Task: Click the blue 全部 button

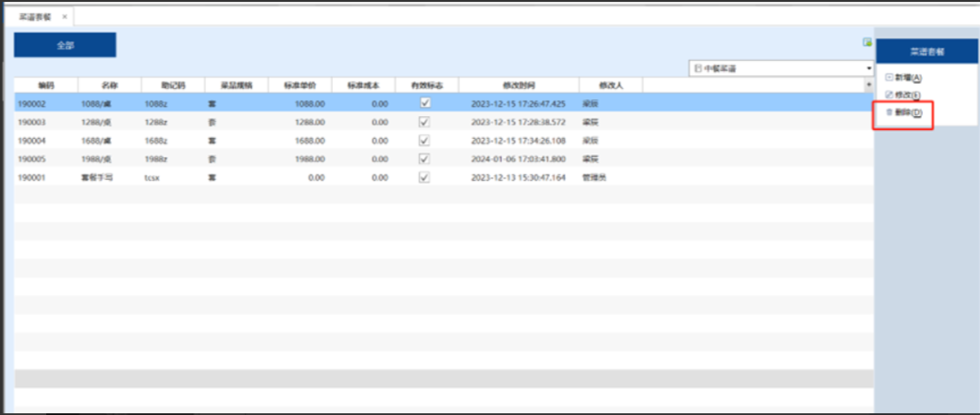Action: point(64,45)
